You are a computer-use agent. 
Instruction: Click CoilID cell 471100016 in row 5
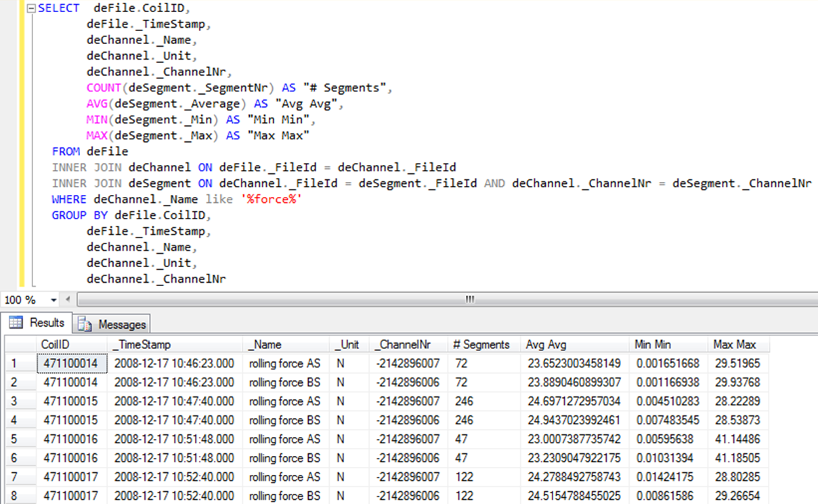tap(71, 439)
